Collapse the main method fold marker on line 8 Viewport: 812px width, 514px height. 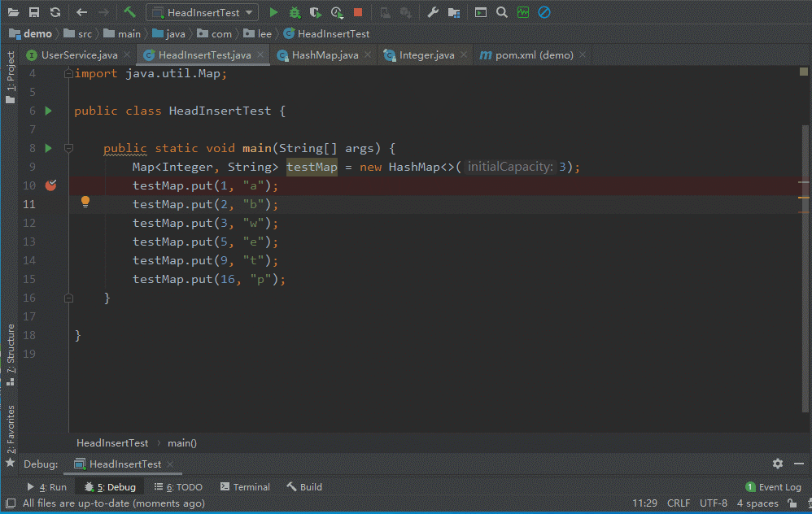point(68,148)
